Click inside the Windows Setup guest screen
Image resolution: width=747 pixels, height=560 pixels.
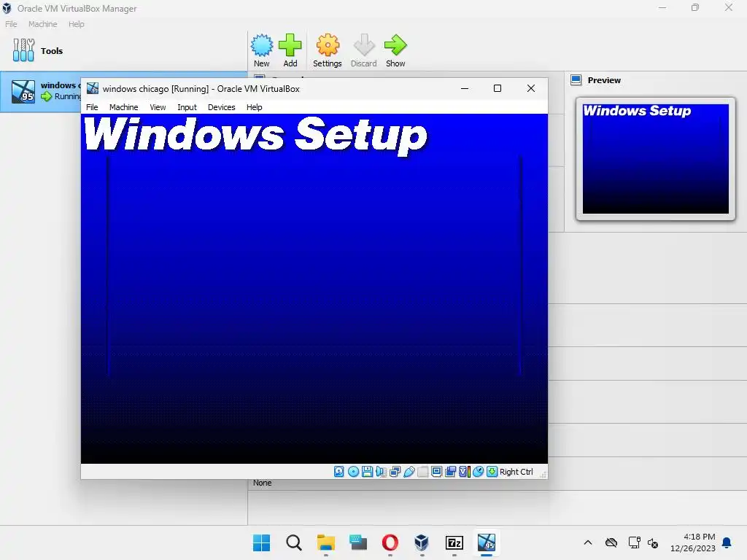[x=314, y=288]
